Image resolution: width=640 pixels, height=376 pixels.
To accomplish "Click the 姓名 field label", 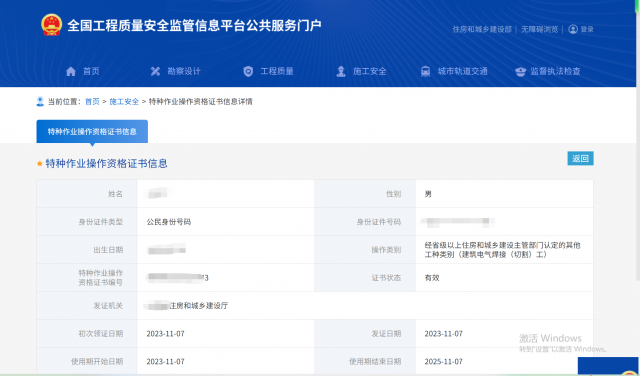I will click(115, 194).
